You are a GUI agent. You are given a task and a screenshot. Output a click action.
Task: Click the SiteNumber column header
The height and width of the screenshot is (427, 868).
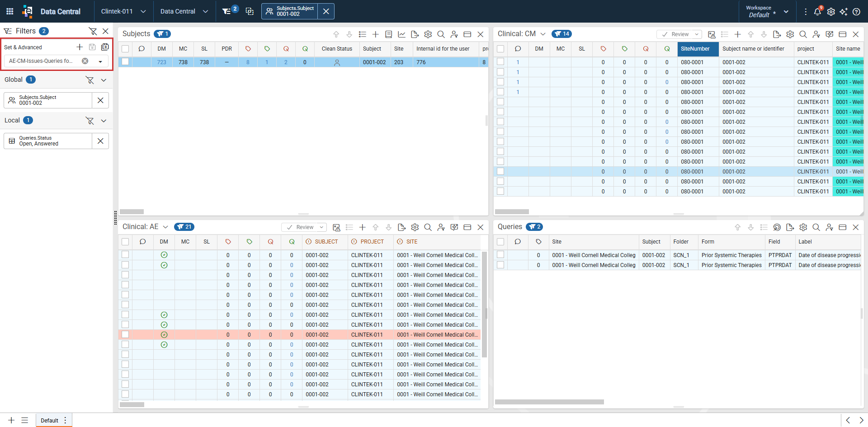[x=698, y=49]
